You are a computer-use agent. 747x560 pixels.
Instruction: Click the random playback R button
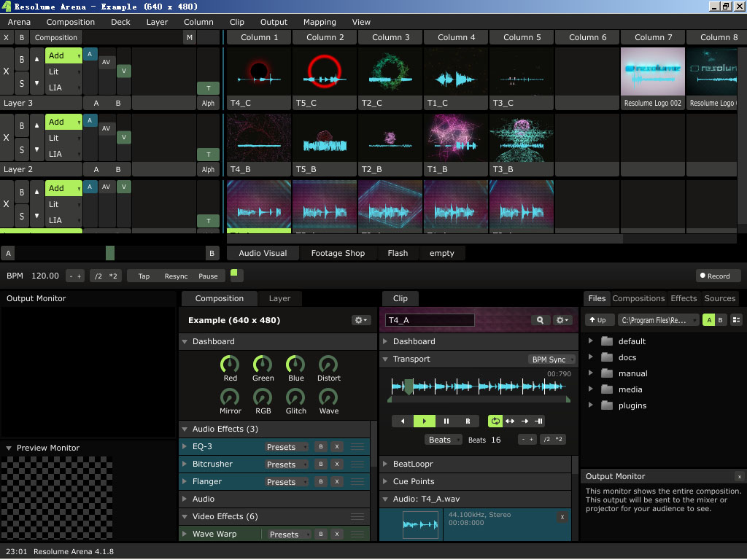point(468,421)
